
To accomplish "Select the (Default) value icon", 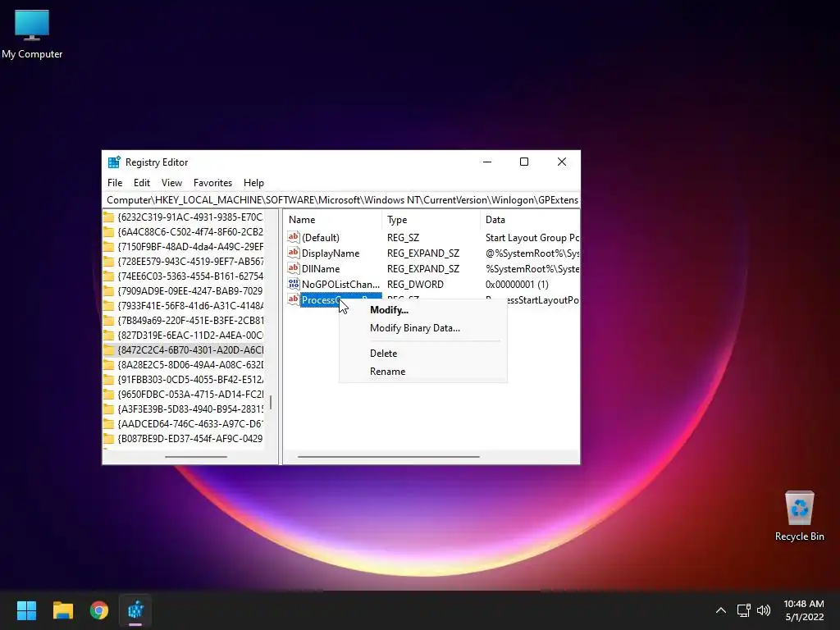I will tap(293, 237).
